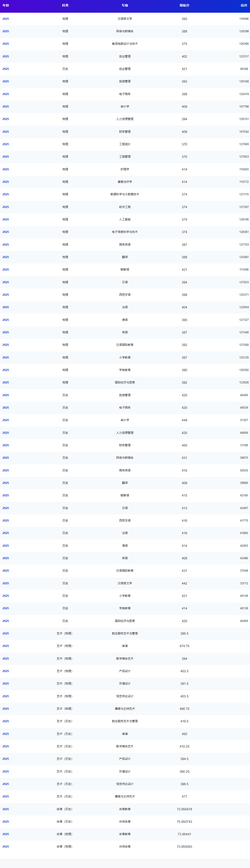Select the 专业 column header
The image size is (250, 868).
click(125, 5)
